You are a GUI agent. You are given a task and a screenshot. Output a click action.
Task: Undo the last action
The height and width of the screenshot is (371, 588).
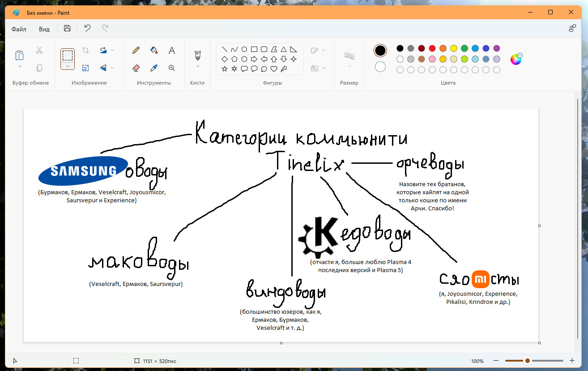pyautogui.click(x=87, y=29)
